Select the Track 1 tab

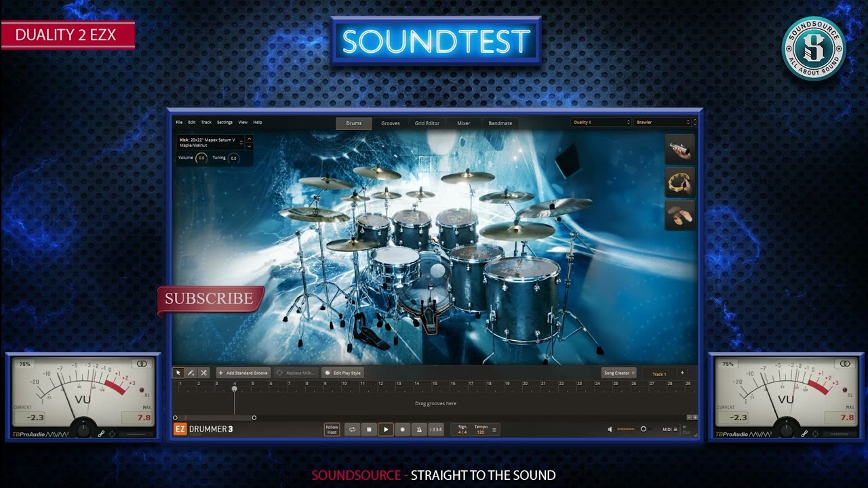tap(659, 373)
